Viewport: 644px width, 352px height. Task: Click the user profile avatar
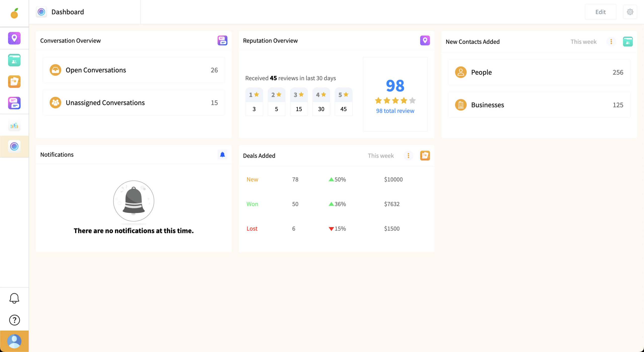tap(14, 341)
